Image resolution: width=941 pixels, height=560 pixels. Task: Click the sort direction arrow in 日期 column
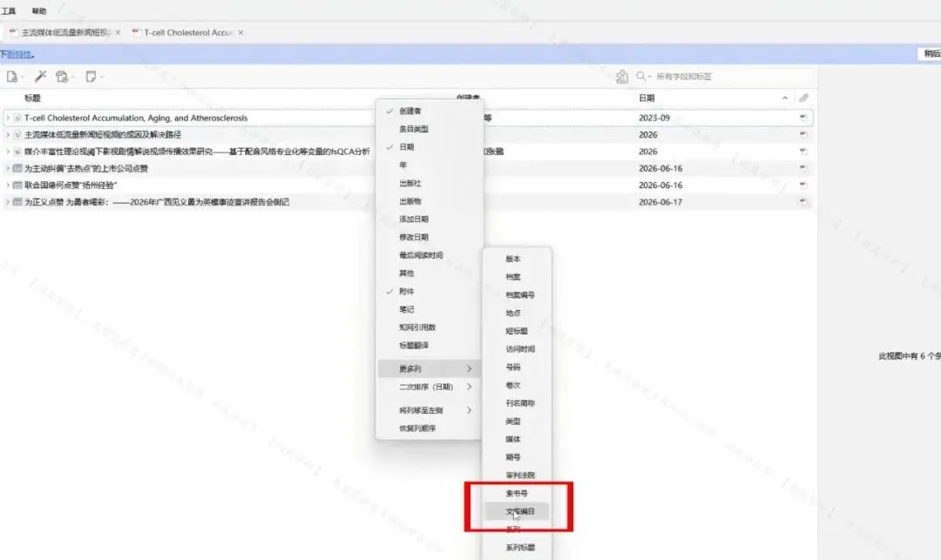[785, 98]
